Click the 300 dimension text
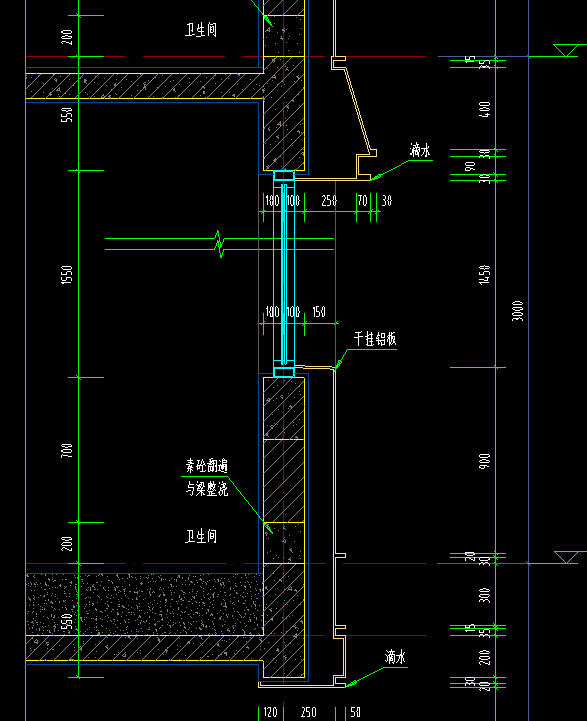Screen dimensions: 587x721 click(x=485, y=595)
